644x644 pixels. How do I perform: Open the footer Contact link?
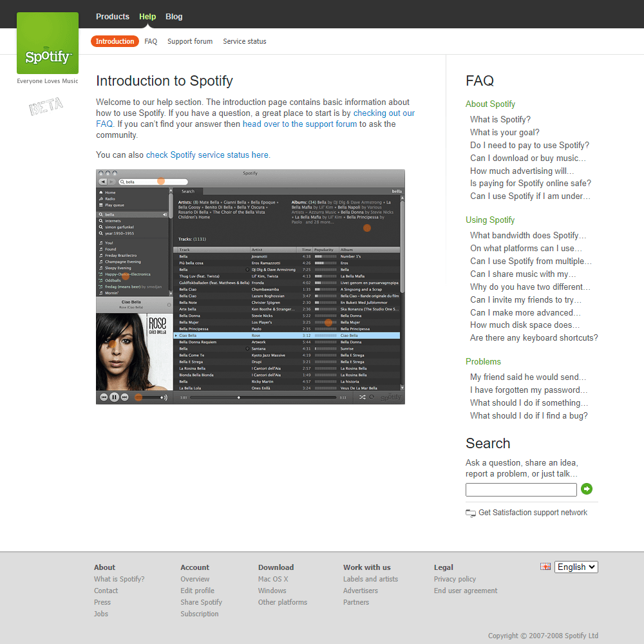coord(106,591)
